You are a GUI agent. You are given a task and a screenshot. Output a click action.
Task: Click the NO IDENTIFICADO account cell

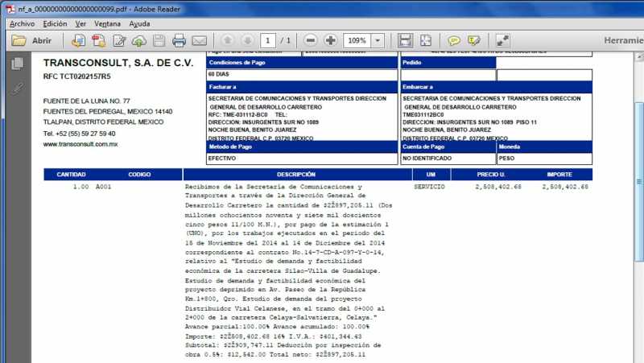coord(448,159)
